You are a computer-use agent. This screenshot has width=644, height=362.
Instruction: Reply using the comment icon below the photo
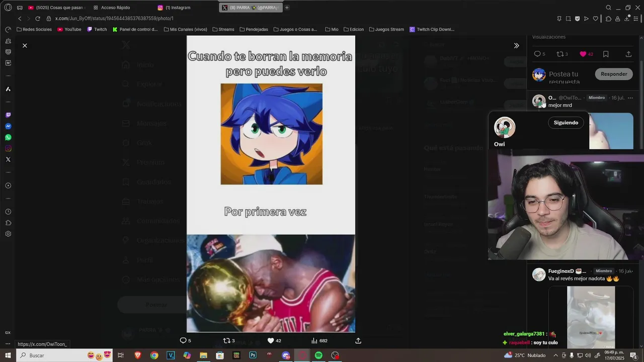183,340
